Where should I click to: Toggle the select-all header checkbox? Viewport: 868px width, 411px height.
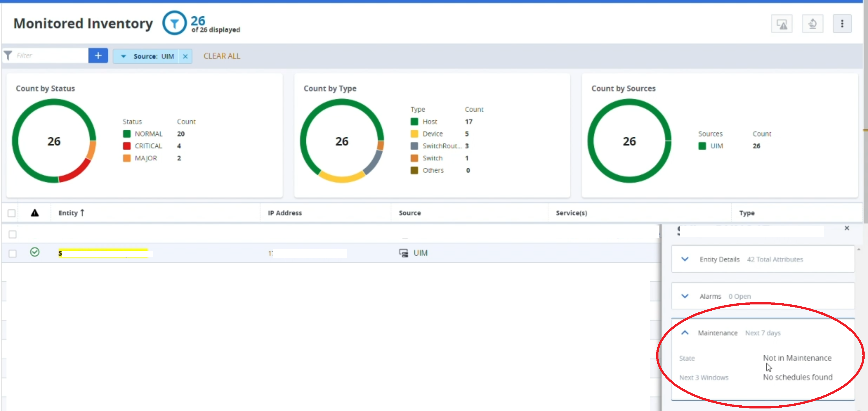pos(12,213)
